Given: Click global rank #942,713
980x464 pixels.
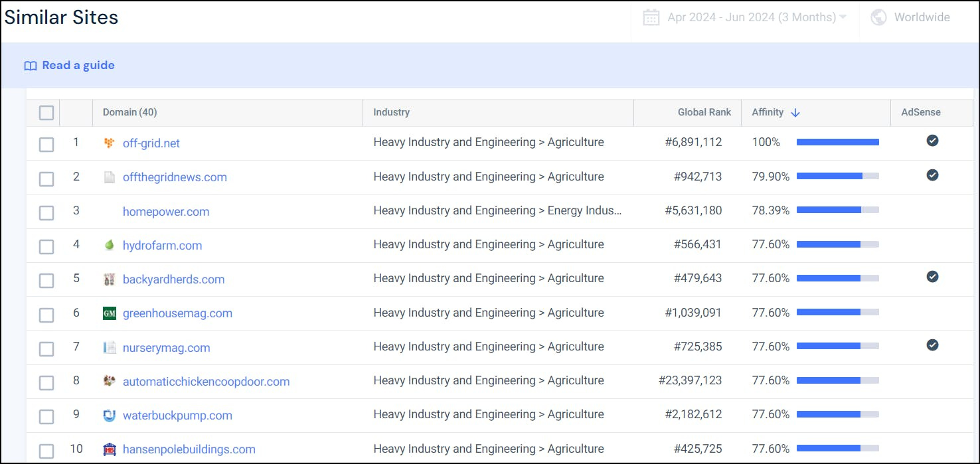Looking at the screenshot, I should pyautogui.click(x=698, y=177).
